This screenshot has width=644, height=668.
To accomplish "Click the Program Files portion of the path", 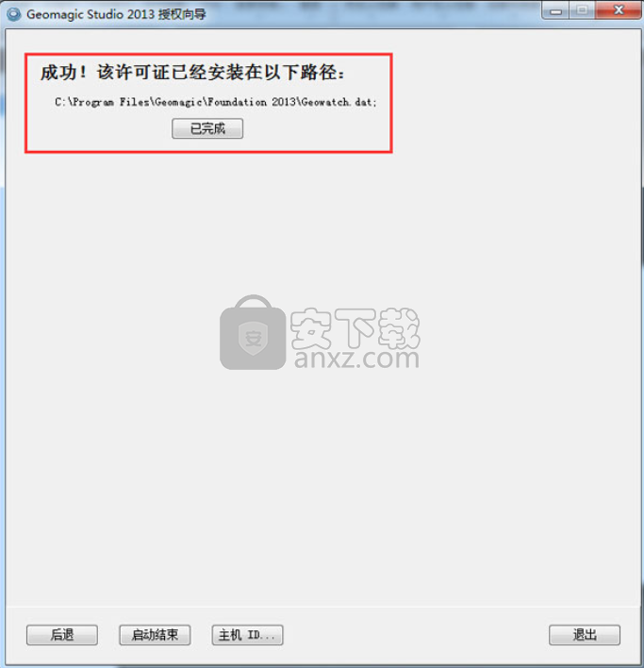I will (x=111, y=102).
